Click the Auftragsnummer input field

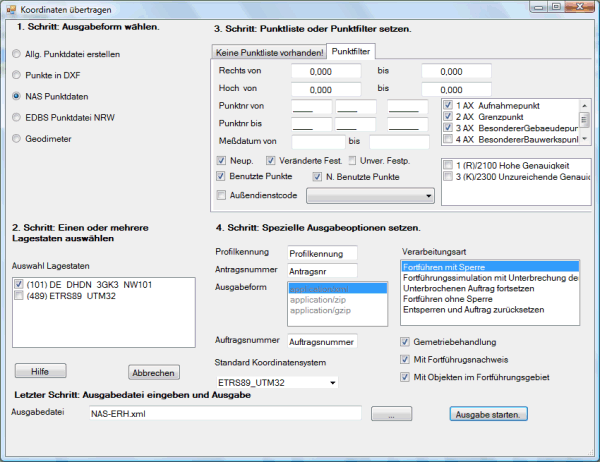[322, 341]
